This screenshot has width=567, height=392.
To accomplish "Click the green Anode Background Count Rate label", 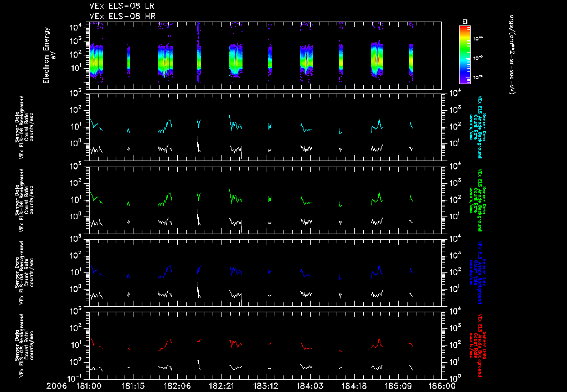I will [x=478, y=200].
